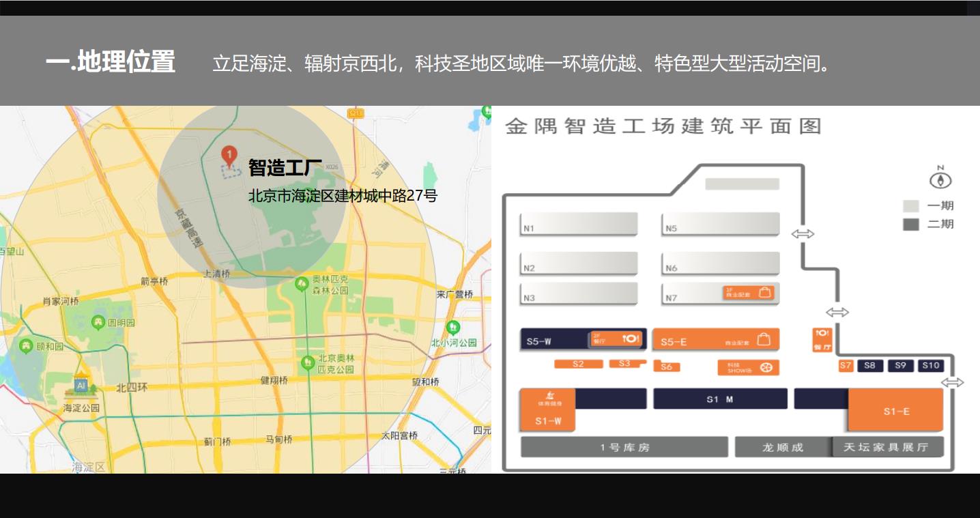Select building N5 on the floor plan
The height and width of the screenshot is (518, 980).
click(x=720, y=224)
